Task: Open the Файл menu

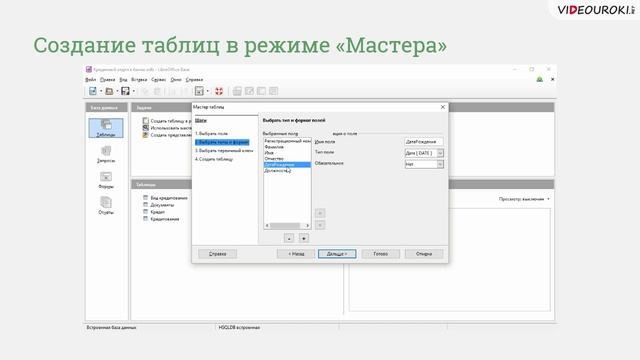Action: [x=91, y=80]
